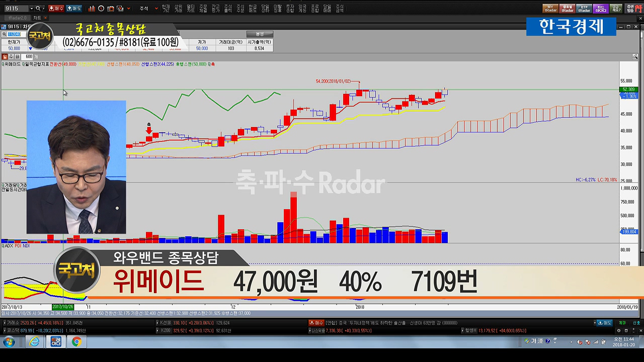
Task: Open the 현재가 menu item
Action: coord(166,9)
